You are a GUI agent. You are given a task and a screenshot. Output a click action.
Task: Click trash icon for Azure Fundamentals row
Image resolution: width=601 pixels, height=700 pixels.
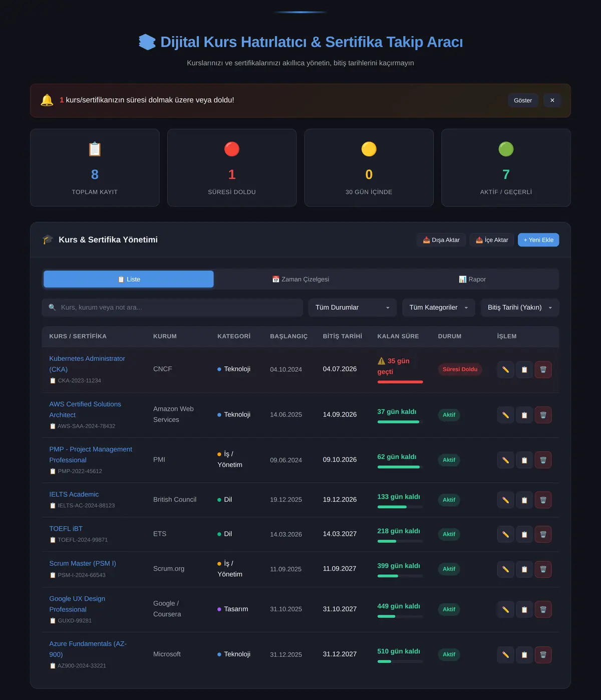pyautogui.click(x=543, y=654)
